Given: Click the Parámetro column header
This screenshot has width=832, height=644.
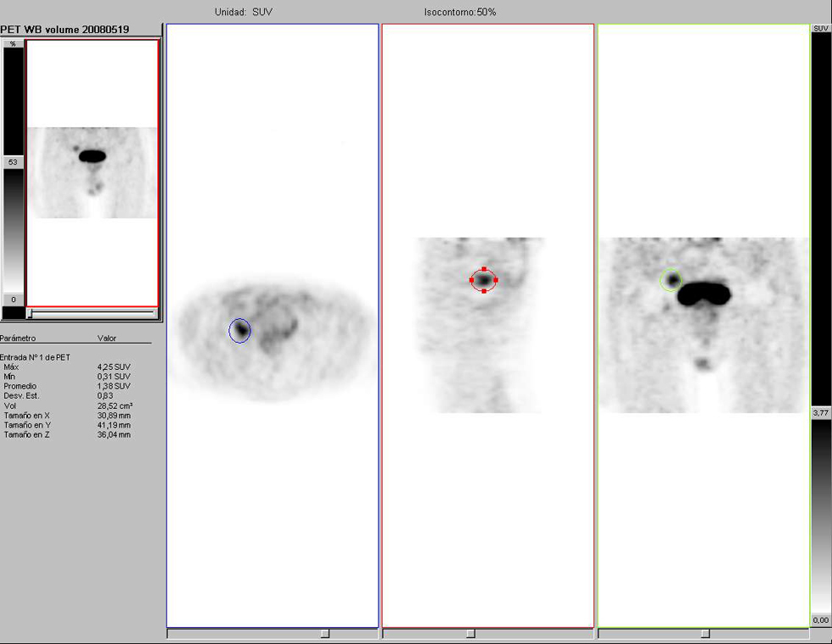Looking at the screenshot, I should tap(18, 338).
